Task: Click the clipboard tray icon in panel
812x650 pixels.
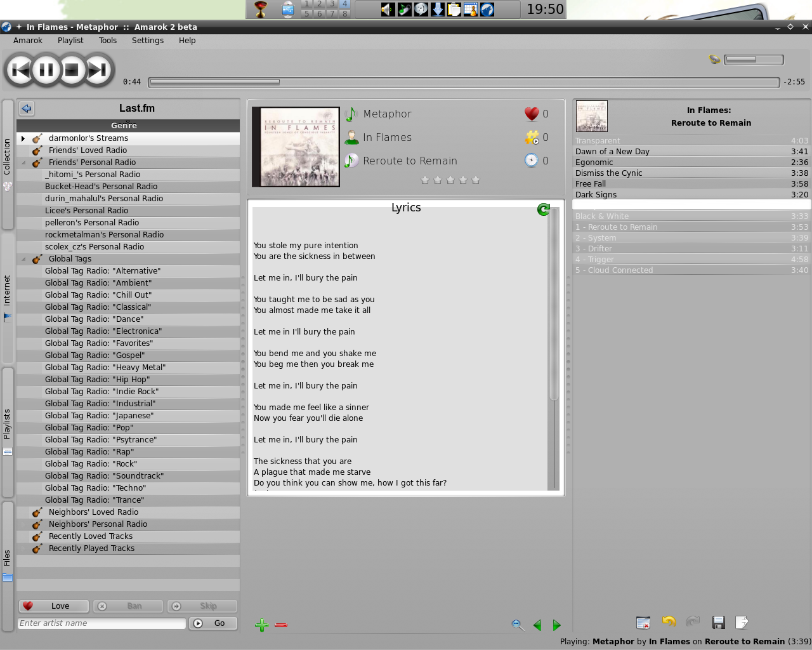Action: pos(454,10)
